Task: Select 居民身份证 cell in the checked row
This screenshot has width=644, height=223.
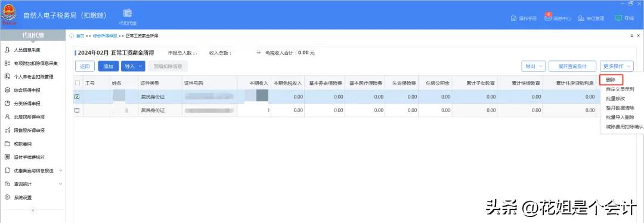Action: (x=160, y=97)
